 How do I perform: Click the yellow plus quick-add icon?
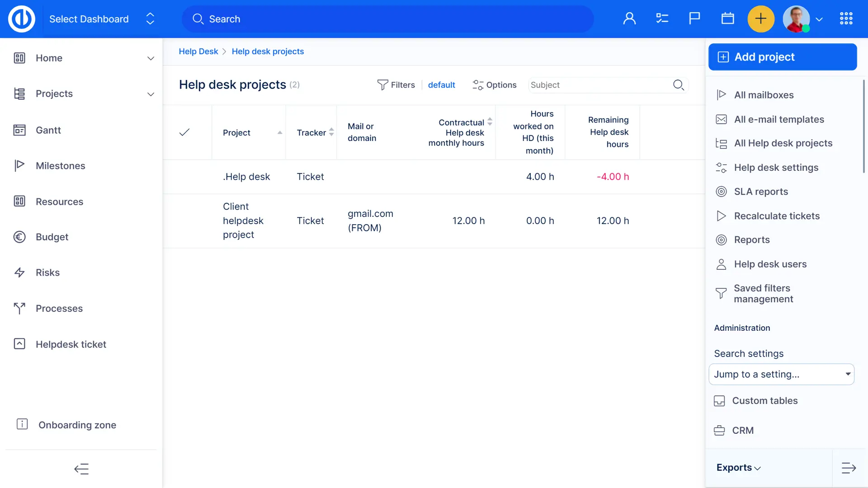pyautogui.click(x=761, y=19)
